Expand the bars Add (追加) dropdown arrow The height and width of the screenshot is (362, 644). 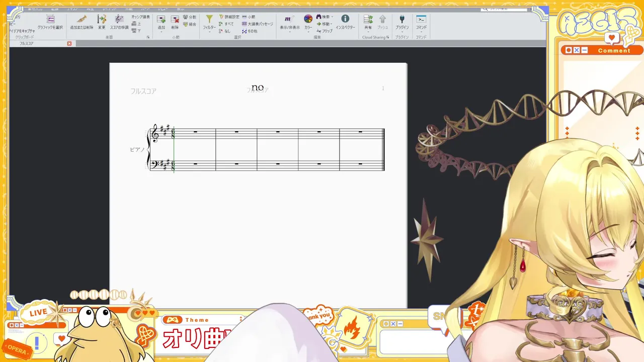[x=161, y=32]
